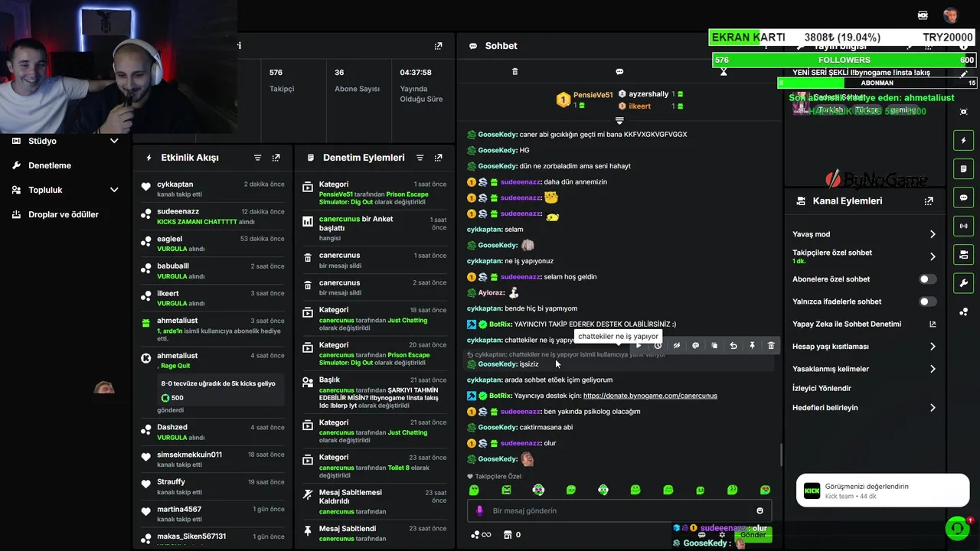Viewport: 980px width, 551px height.
Task: Open Takipçilere özel sohbet settings arrow
Action: point(933,256)
